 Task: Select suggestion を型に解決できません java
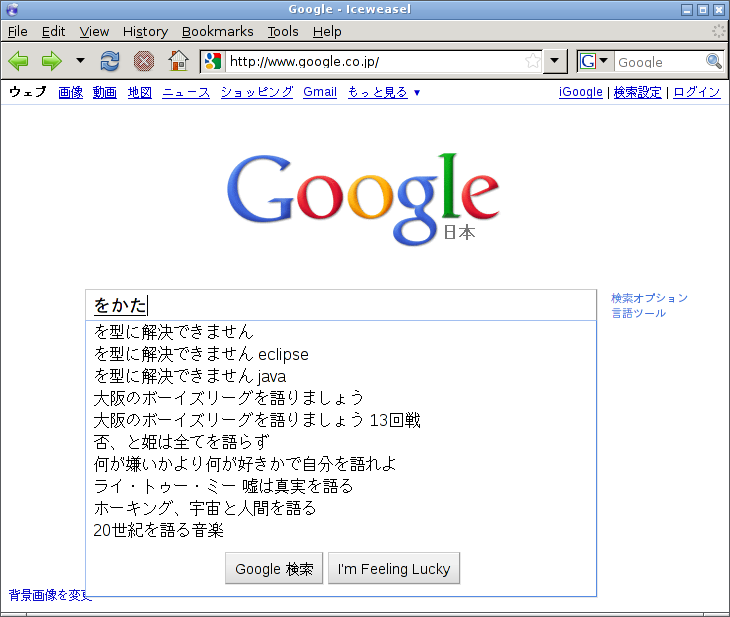tap(341, 376)
